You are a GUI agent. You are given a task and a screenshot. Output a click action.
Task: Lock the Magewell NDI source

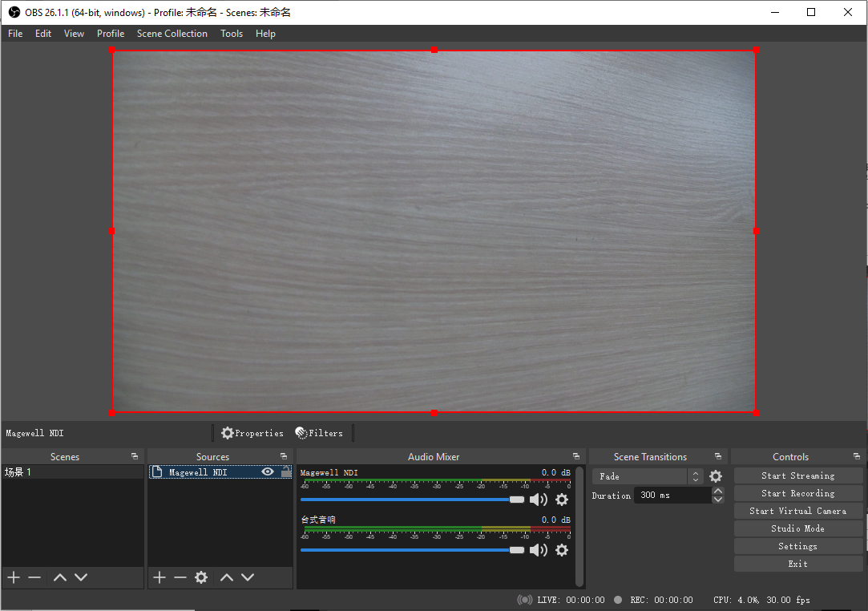pos(285,471)
